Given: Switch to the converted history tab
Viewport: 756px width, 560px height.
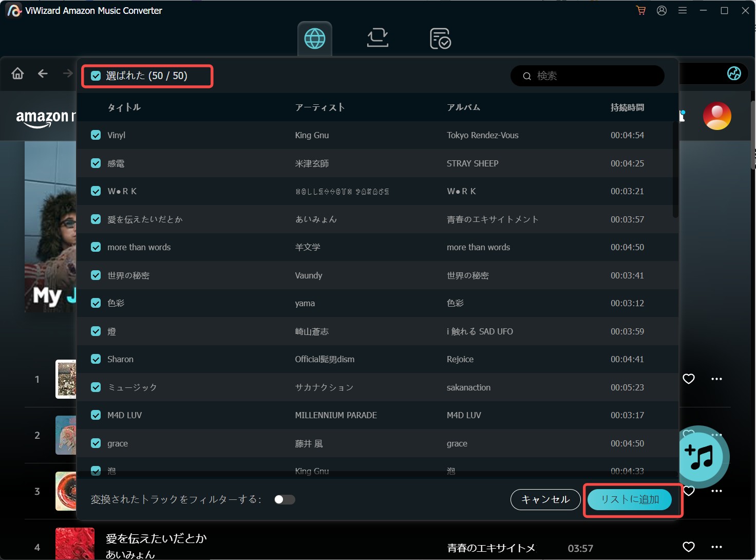Looking at the screenshot, I should click(x=440, y=39).
